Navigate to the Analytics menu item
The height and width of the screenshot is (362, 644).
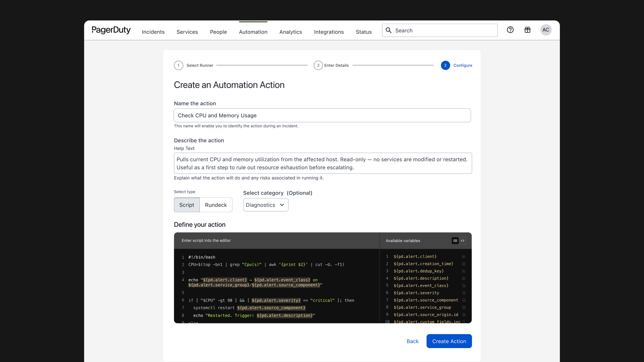[290, 32]
